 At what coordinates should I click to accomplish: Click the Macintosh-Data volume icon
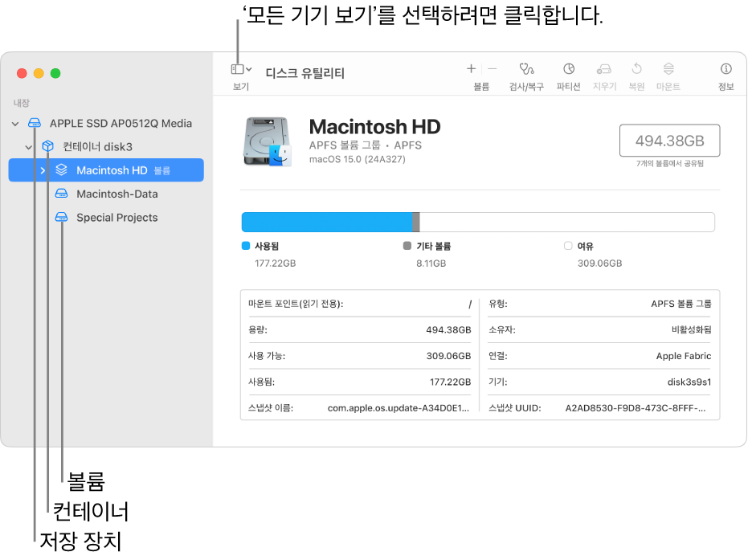tap(62, 194)
